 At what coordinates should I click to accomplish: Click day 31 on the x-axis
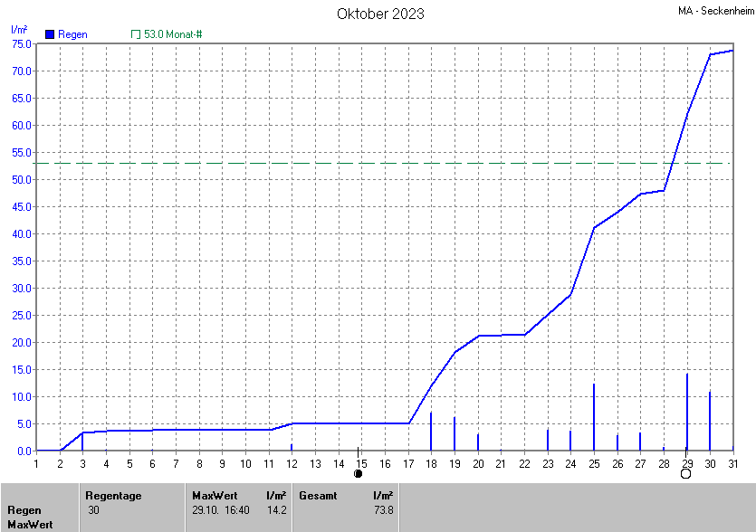tap(733, 463)
